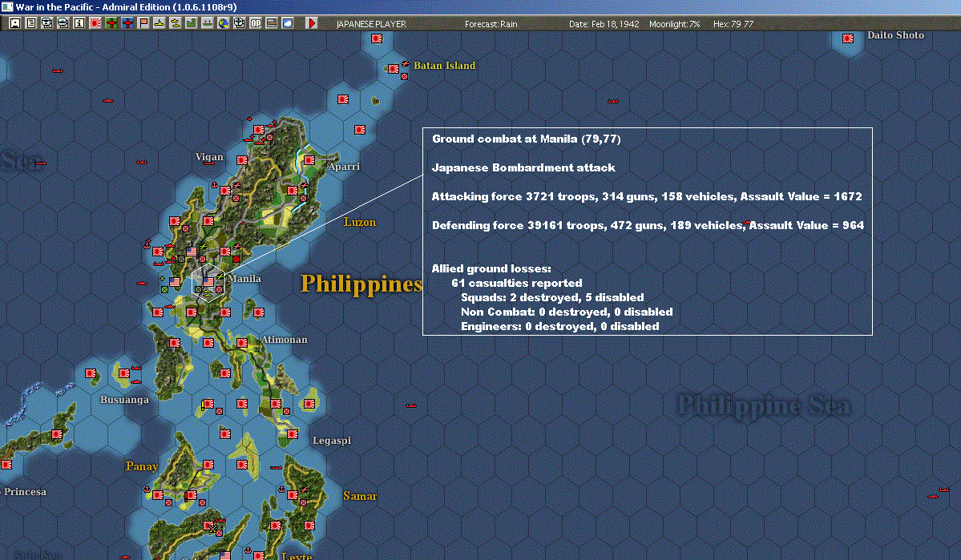Select Japanese flag unit beside Aparri
This screenshot has width=961, height=560.
tap(309, 160)
